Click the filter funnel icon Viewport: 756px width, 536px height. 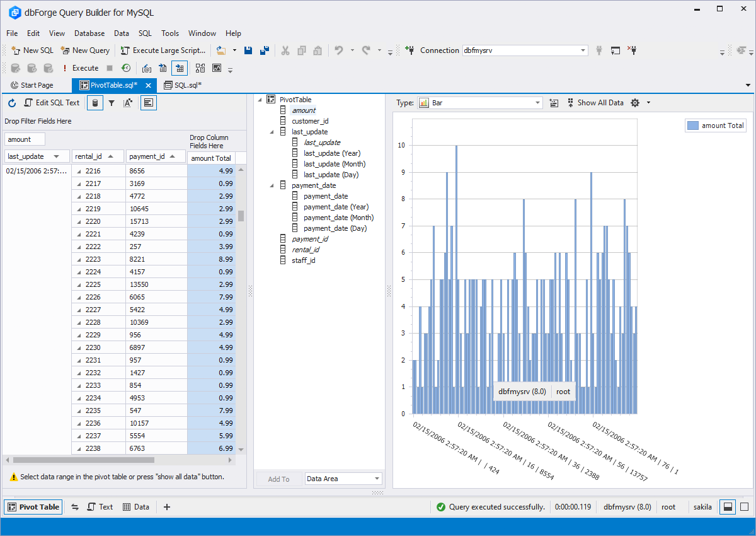tap(112, 103)
